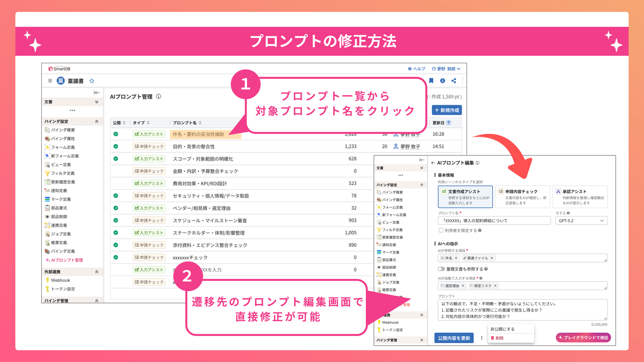Open the モデル GPT-5.2 dropdown
Screen dimensions: 644x362
(x=581, y=220)
